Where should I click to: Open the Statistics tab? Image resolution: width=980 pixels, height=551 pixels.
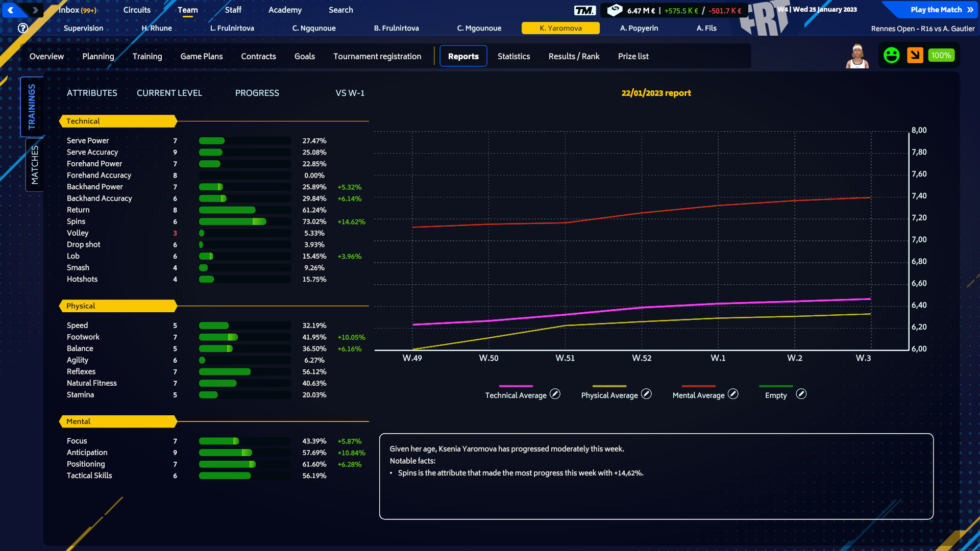click(x=513, y=56)
